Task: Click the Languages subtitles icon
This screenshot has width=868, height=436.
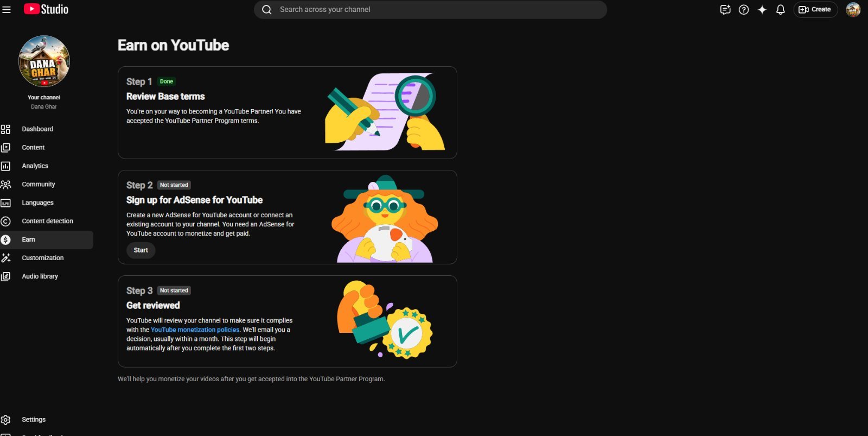Action: (6, 203)
